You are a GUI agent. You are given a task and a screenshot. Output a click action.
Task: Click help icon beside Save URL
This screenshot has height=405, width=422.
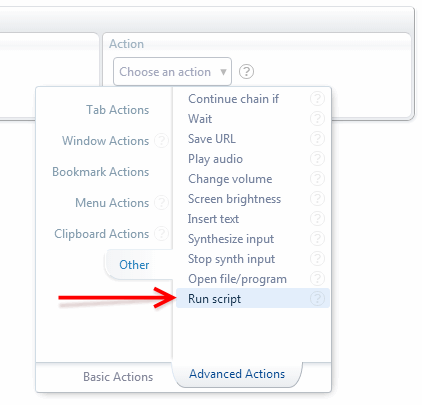[x=317, y=139]
